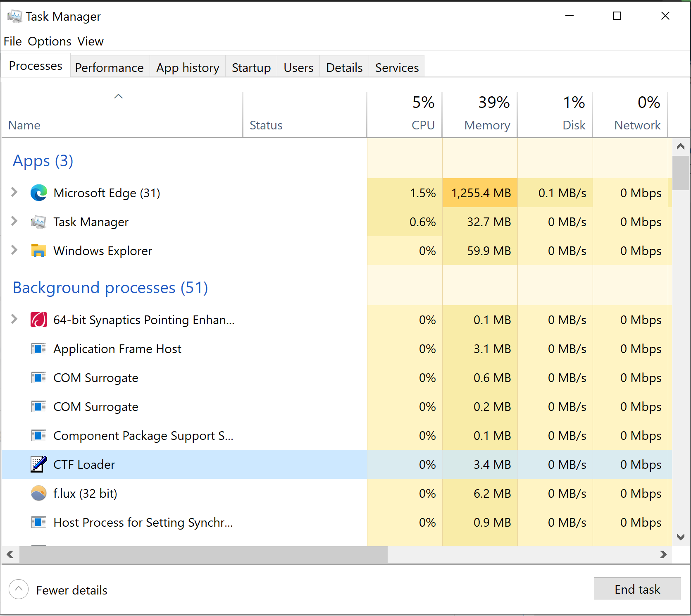Select the COM Surrogate row using 0.6 MB

point(337,378)
